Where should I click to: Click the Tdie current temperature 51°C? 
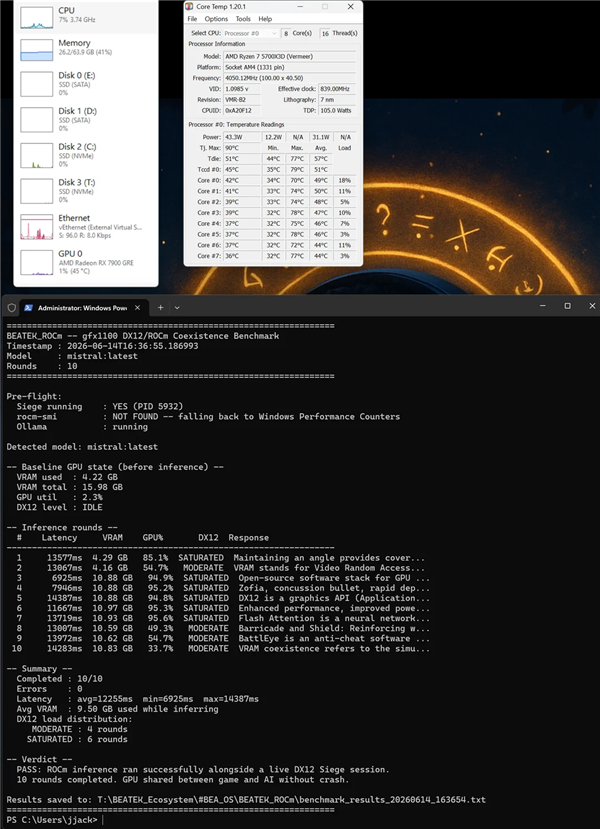pos(242,159)
